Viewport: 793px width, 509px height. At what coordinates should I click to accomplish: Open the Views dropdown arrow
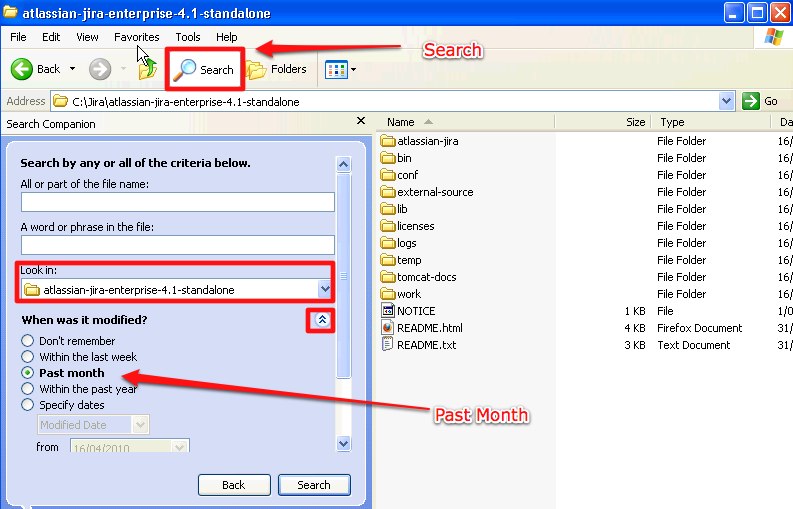coord(354,69)
